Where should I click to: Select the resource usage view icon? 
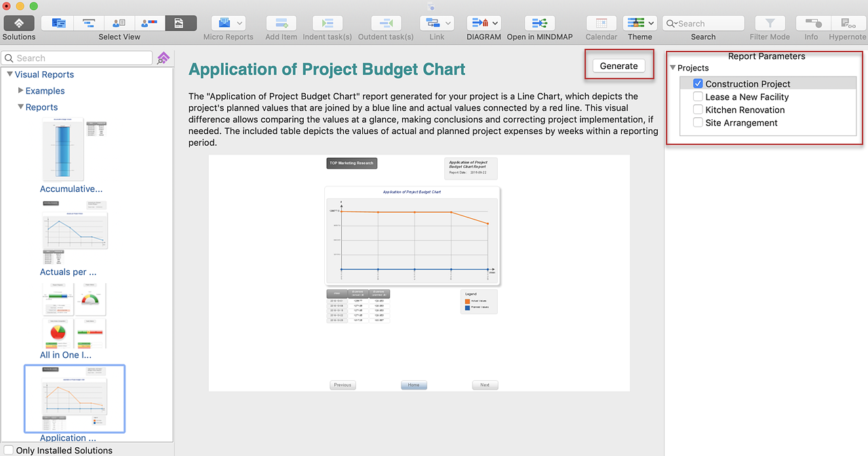click(x=150, y=23)
